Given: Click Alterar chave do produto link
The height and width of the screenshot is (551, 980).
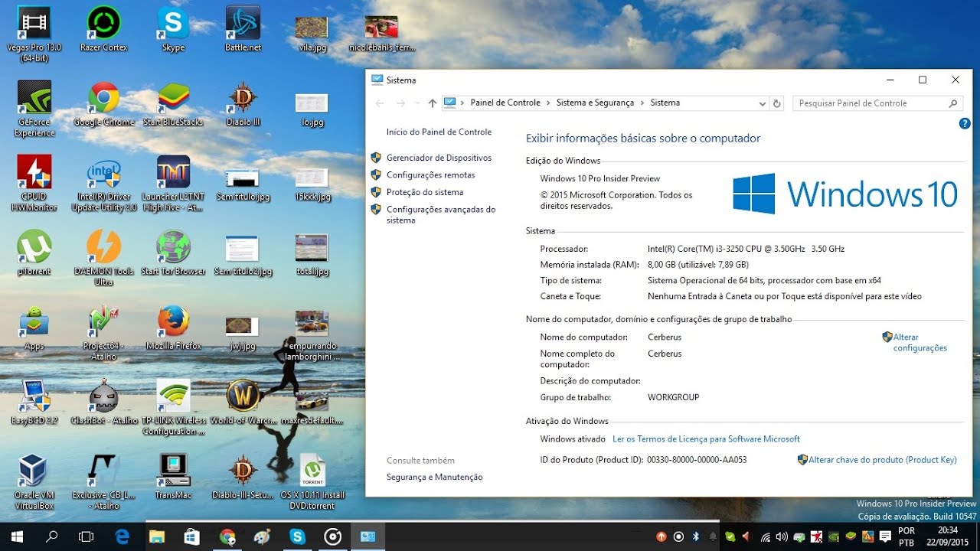Looking at the screenshot, I should (x=883, y=460).
